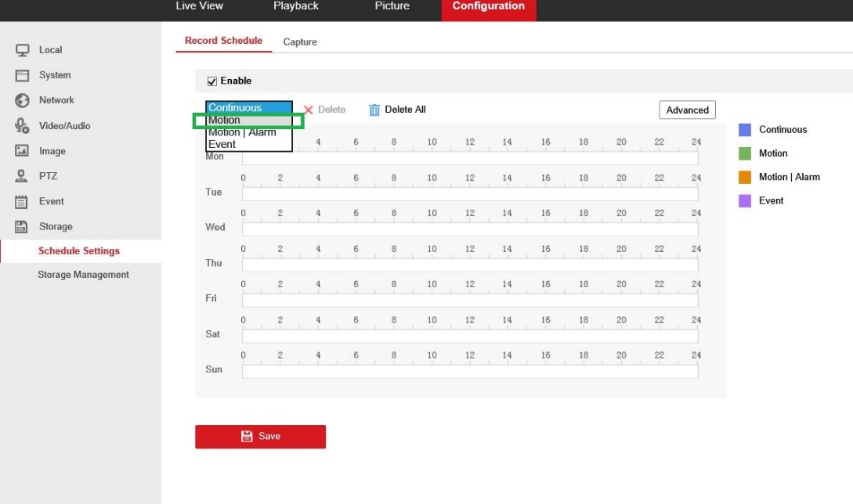Open Image settings in sidebar

coord(52,151)
